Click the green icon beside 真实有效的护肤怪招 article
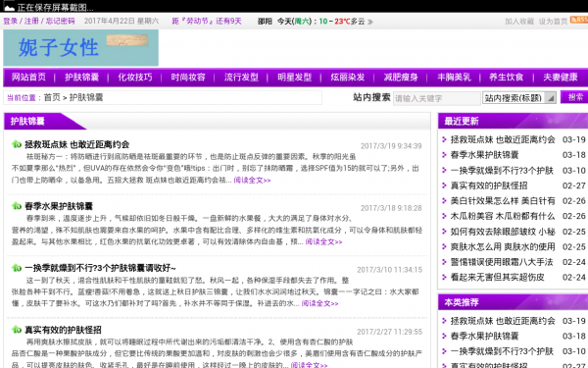This screenshot has width=588, height=368. click(x=16, y=330)
